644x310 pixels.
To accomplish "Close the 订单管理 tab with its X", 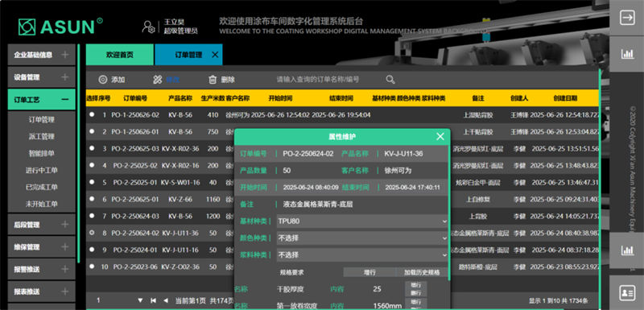I will point(215,55).
